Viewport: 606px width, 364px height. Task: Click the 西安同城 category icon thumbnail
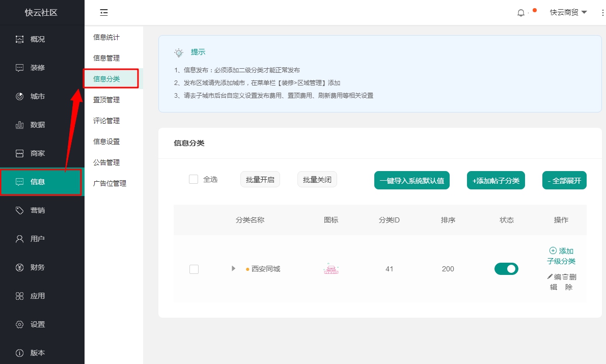click(331, 269)
